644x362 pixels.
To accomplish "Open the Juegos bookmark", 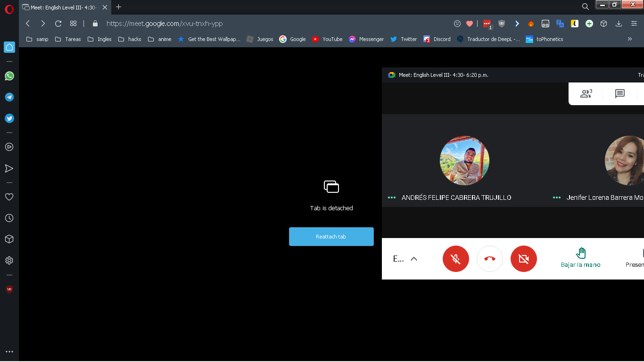I will coord(260,39).
